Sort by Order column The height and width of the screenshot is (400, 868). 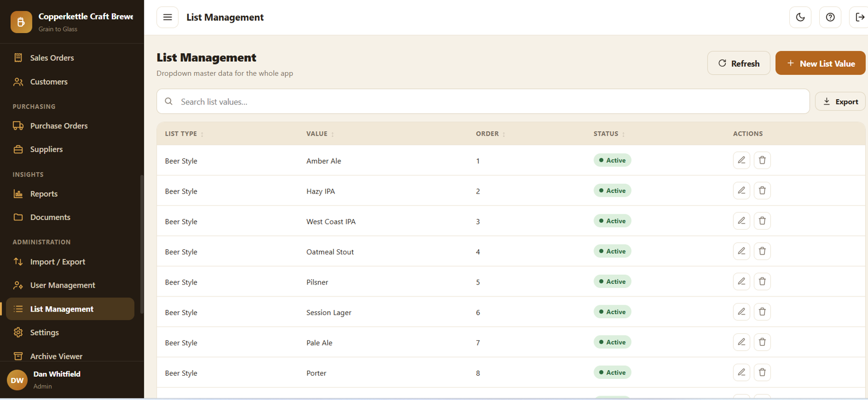click(x=490, y=134)
